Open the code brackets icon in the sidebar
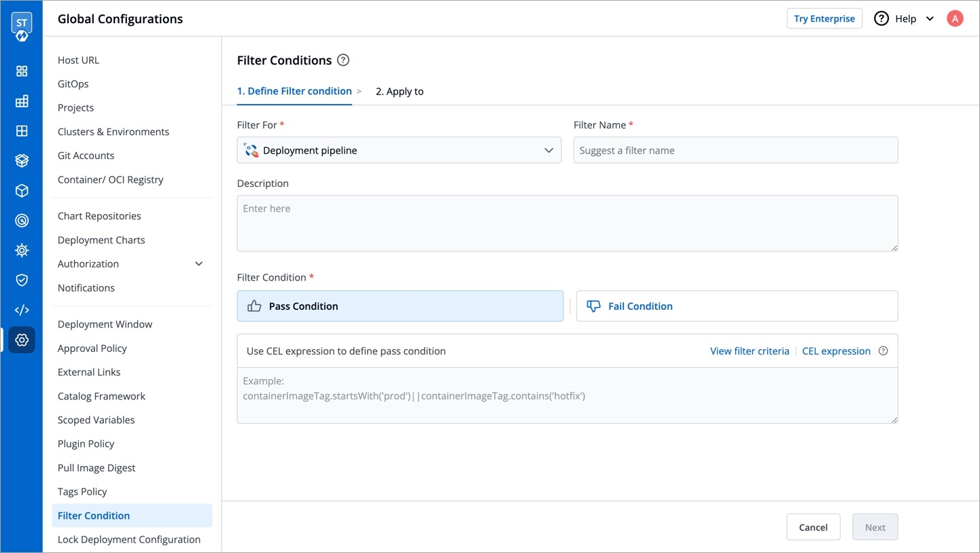The width and height of the screenshot is (980, 553). tap(22, 310)
